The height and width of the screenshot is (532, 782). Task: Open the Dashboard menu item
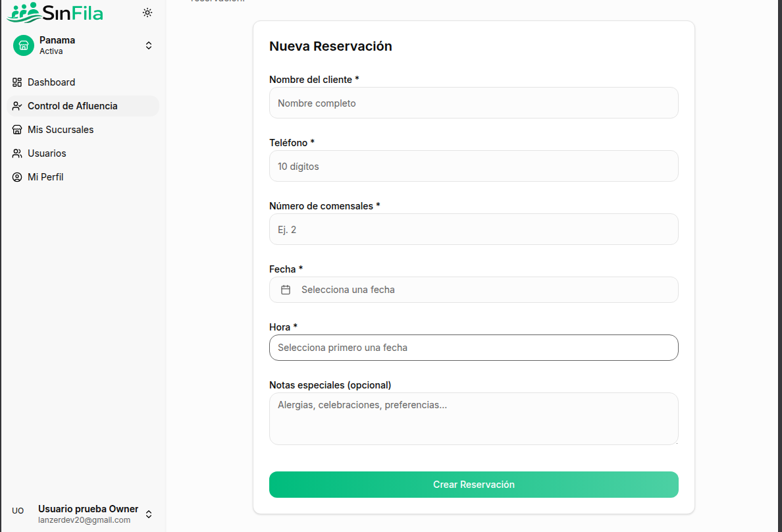click(x=51, y=82)
